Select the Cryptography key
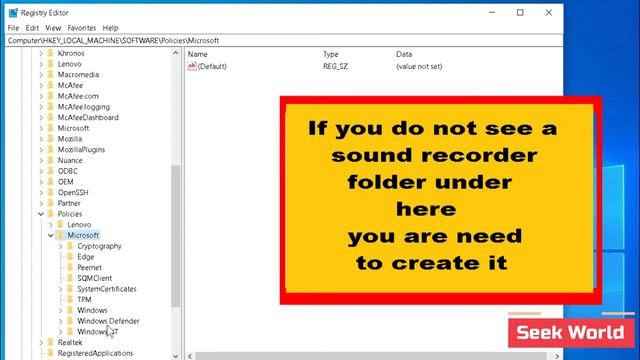Screen dimensions: 640x360 tap(99, 246)
